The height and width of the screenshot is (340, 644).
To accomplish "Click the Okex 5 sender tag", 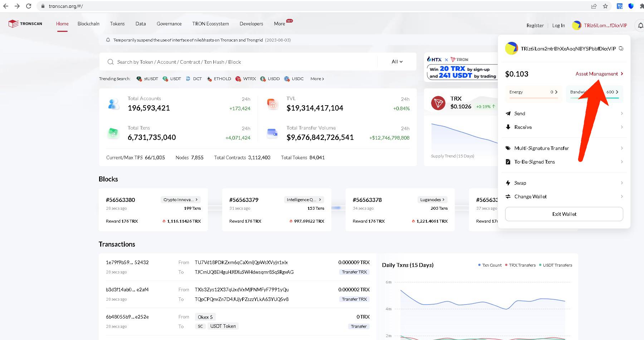I will 205,317.
